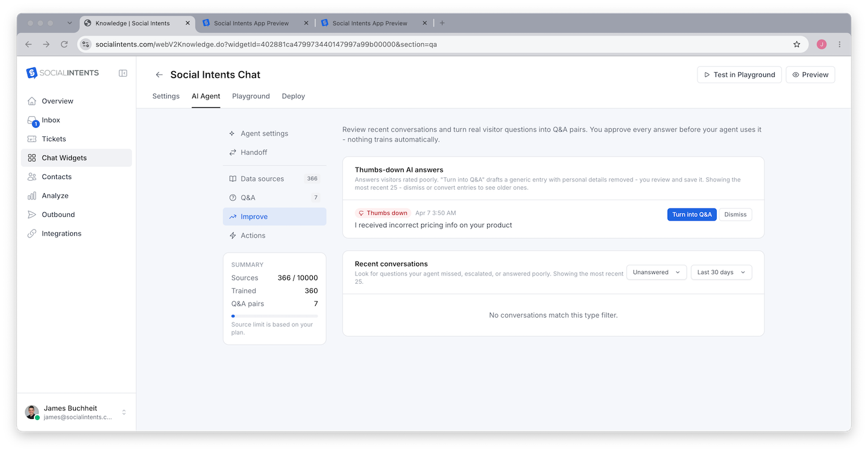Expand James Buchheit account menu
Image resolution: width=868 pixels, height=452 pixels.
(x=124, y=412)
